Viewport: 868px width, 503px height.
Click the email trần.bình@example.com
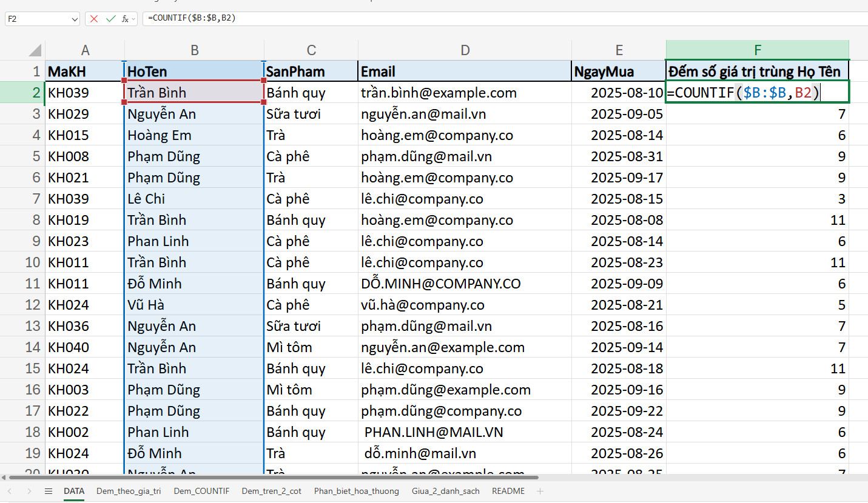tap(465, 93)
